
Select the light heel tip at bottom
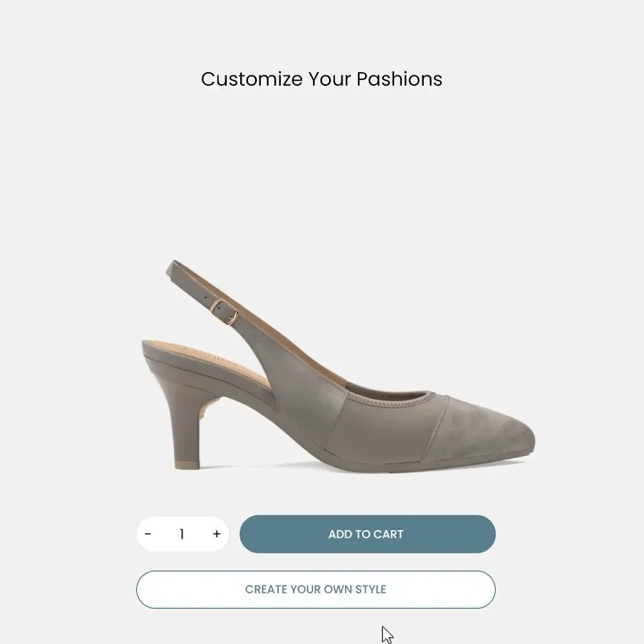click(x=186, y=464)
